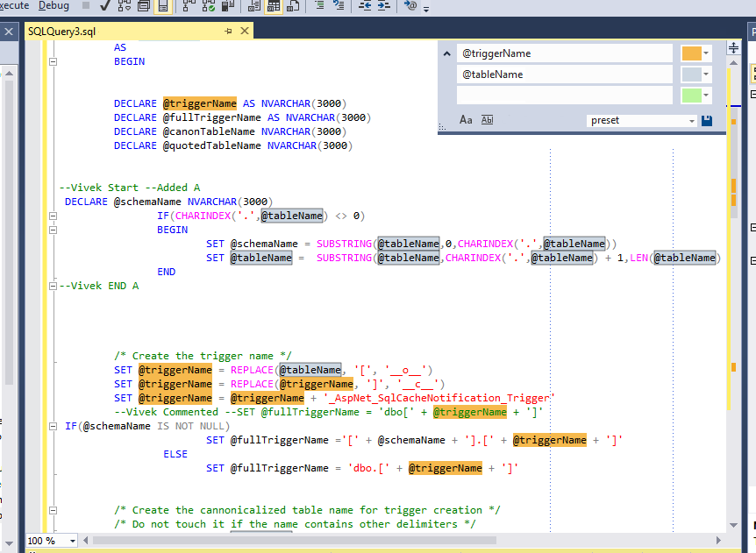The height and width of the screenshot is (553, 756).
Task: Collapse the first BEGIN block under AS
Action: coord(53,61)
